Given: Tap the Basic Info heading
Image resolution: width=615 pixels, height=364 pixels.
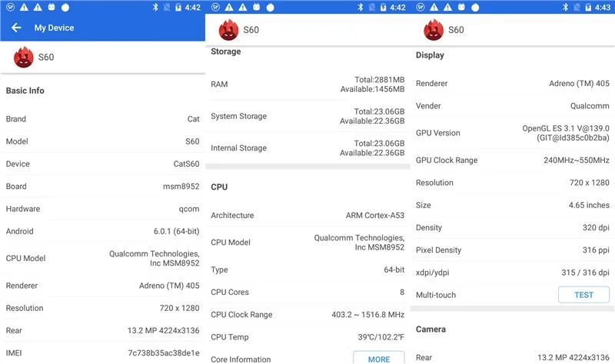Looking at the screenshot, I should tap(25, 91).
